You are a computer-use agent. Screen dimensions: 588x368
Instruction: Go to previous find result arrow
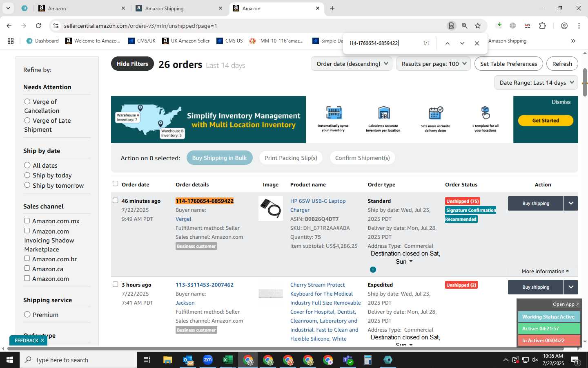(x=448, y=43)
